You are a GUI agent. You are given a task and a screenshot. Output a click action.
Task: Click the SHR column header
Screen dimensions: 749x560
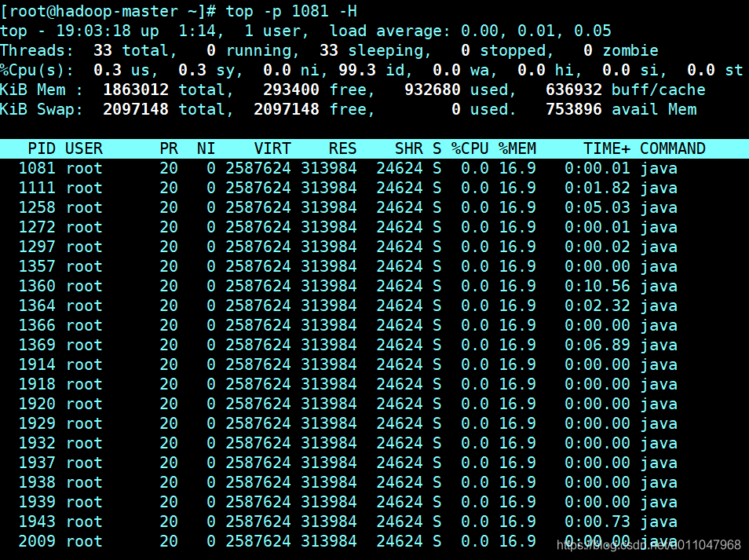(x=409, y=148)
